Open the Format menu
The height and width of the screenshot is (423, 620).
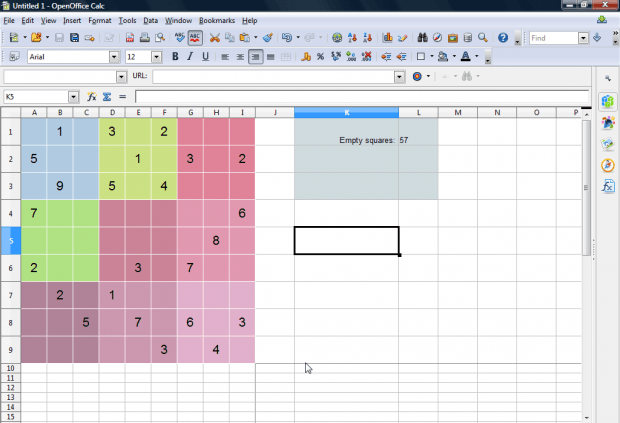pyautogui.click(x=99, y=20)
